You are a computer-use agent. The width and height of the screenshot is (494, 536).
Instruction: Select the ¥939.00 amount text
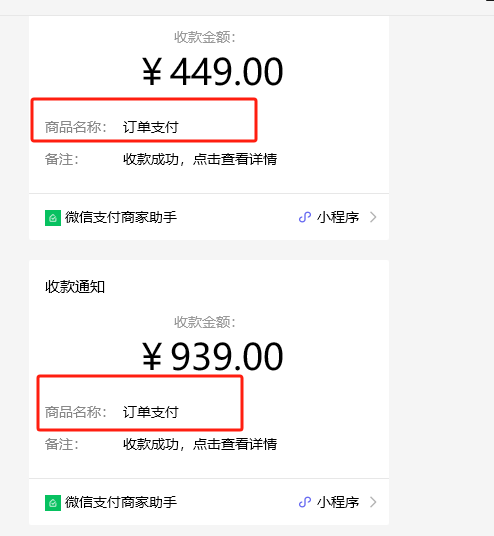[212, 357]
